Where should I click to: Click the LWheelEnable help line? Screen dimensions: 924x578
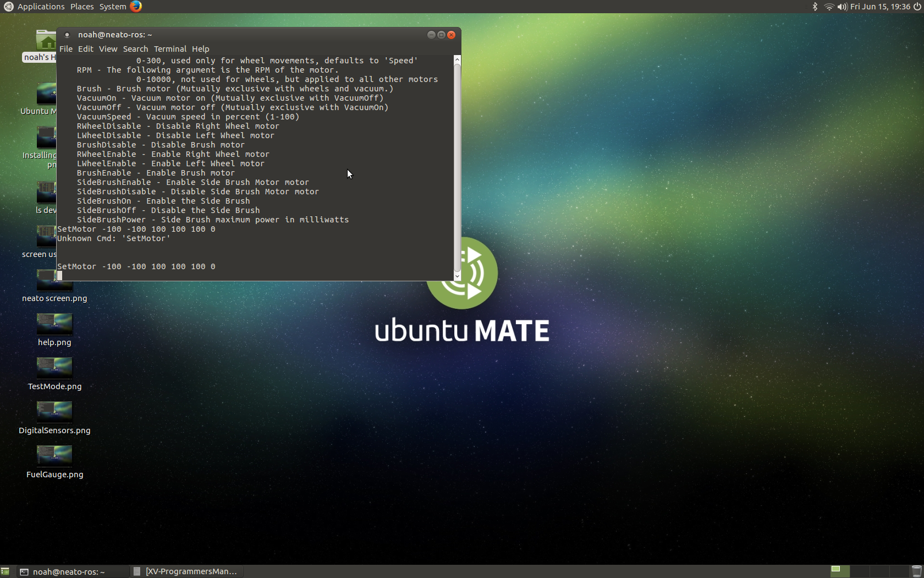(x=170, y=163)
